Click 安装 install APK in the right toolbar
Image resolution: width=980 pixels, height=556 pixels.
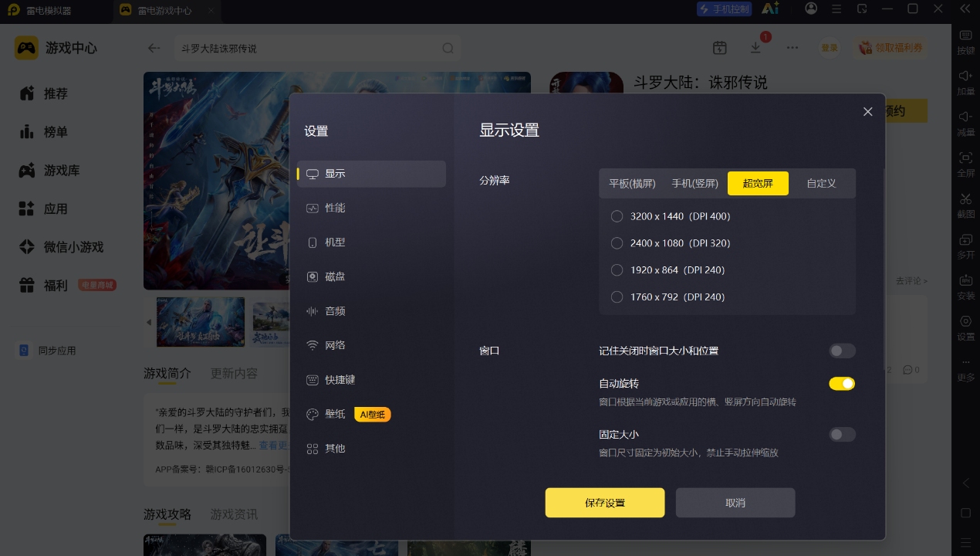(x=965, y=287)
